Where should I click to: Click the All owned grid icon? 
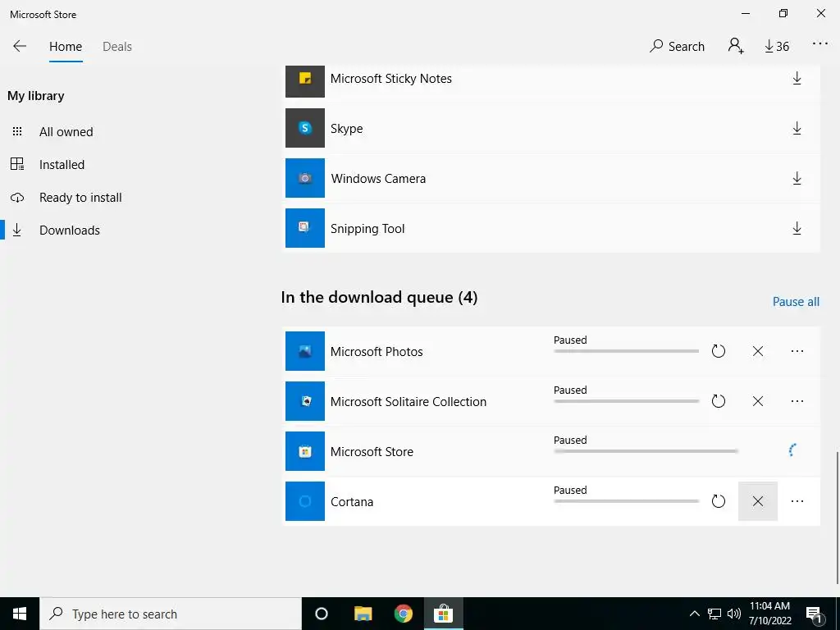17,131
